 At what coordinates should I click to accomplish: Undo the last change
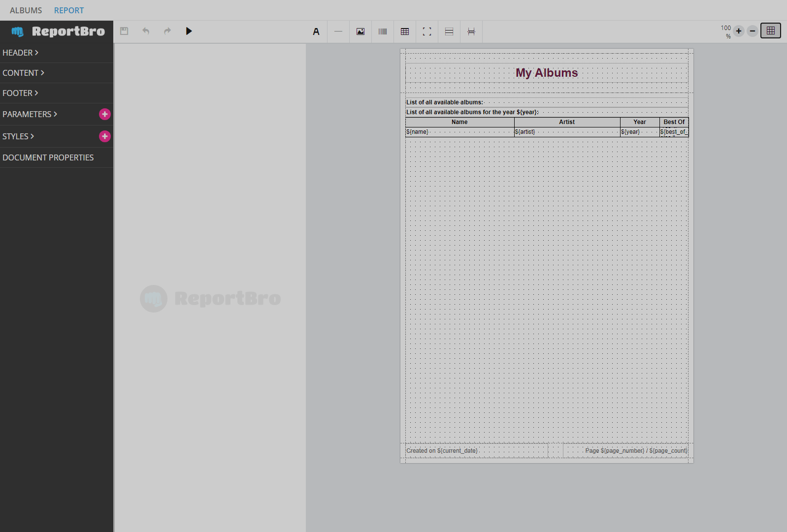146,31
